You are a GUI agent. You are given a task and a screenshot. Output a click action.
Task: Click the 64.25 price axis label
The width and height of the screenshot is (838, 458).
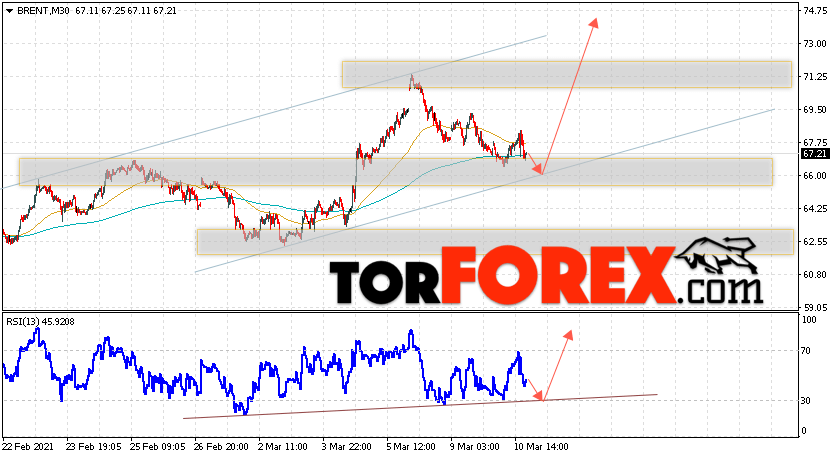click(815, 209)
